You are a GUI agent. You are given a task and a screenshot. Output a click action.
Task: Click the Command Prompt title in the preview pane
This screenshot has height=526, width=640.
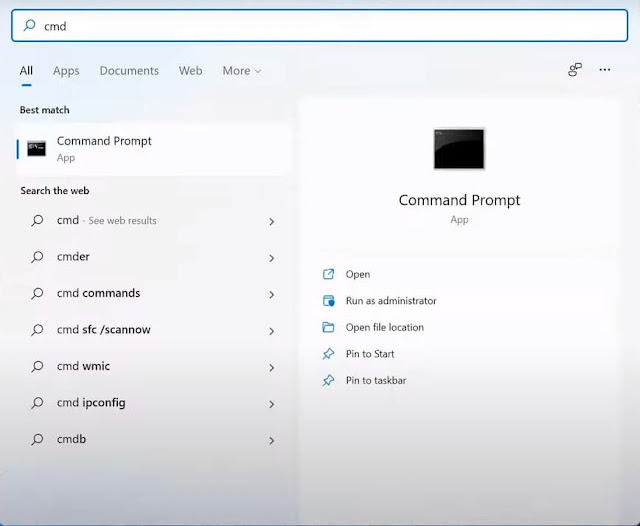[459, 200]
